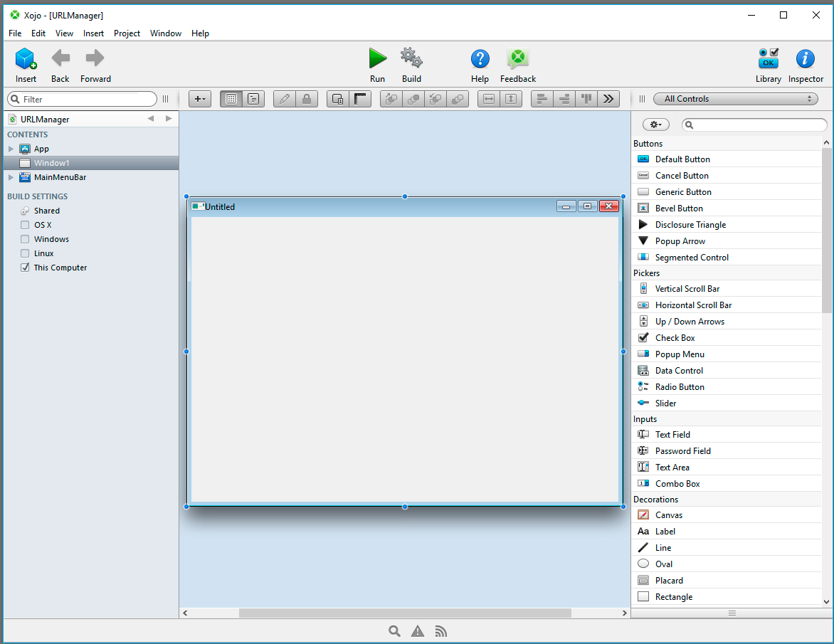834x644 pixels.
Task: Expand the MainMenuBar tree item
Action: 11,177
